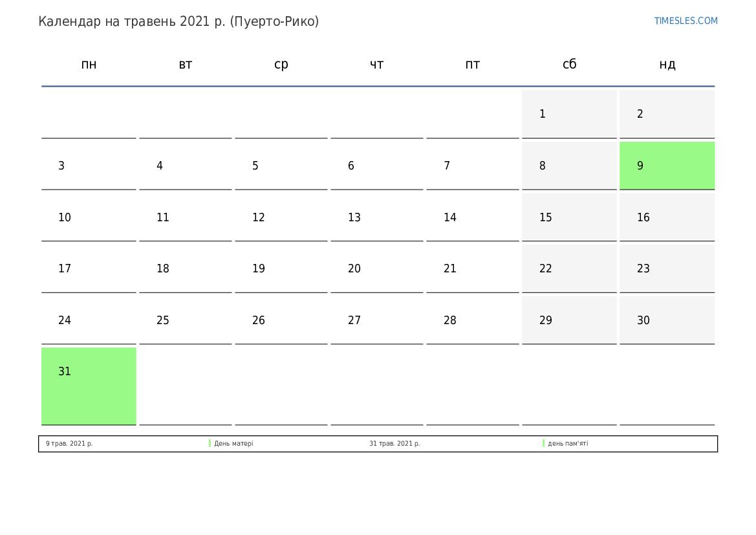This screenshot has height=535, width=756.
Task: Select the 'сб' weekday header
Action: click(x=569, y=64)
